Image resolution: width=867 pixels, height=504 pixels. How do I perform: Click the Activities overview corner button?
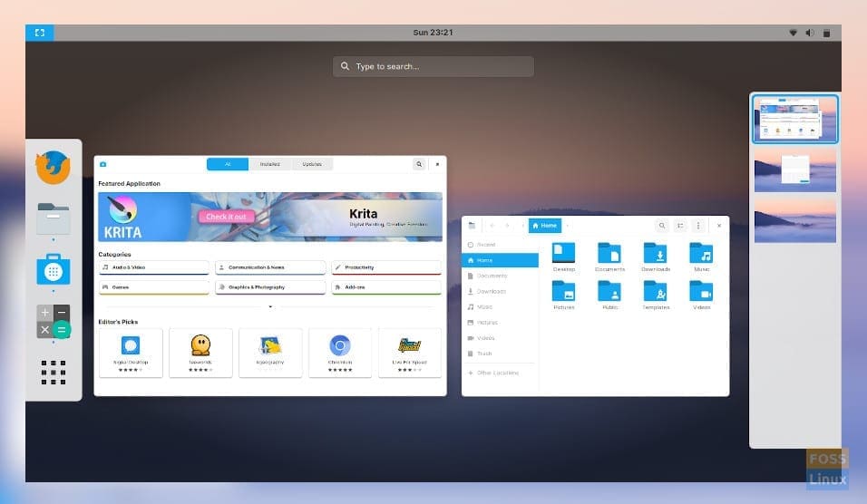(x=40, y=33)
